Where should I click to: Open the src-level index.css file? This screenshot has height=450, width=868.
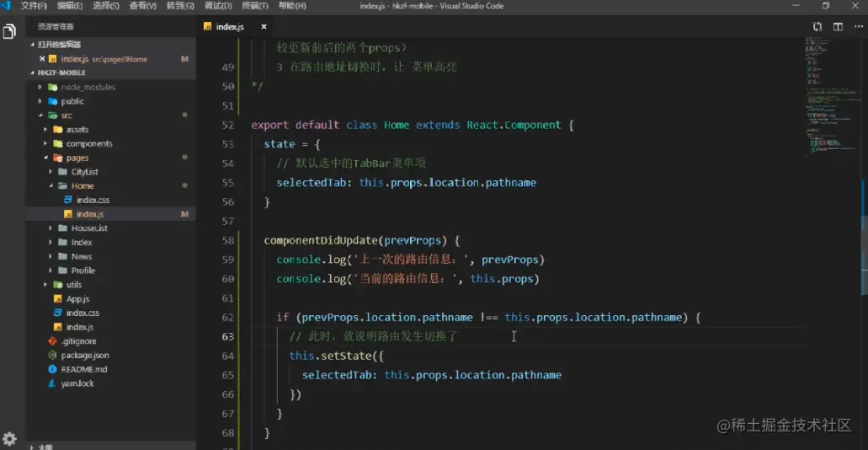click(111, 313)
